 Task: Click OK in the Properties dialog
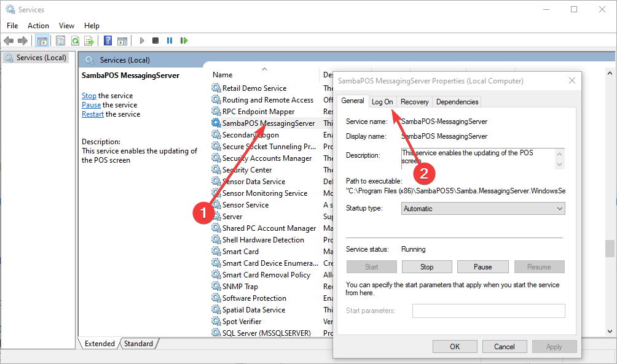click(x=455, y=347)
